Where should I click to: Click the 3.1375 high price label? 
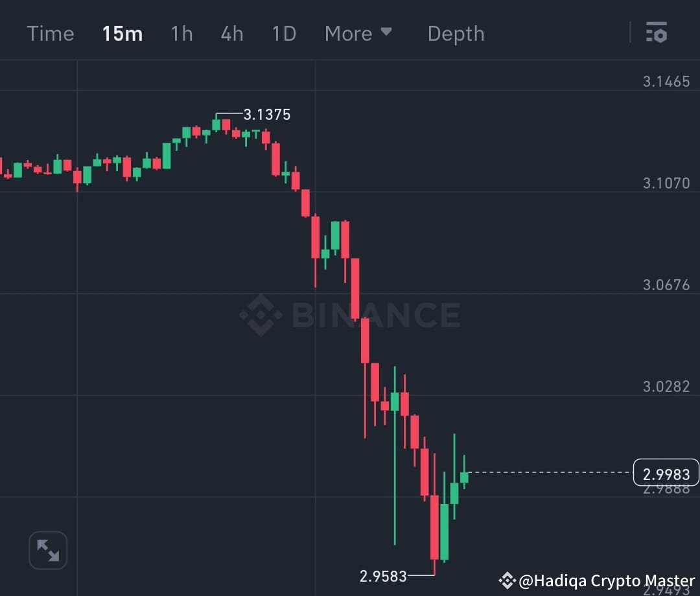coord(266,114)
